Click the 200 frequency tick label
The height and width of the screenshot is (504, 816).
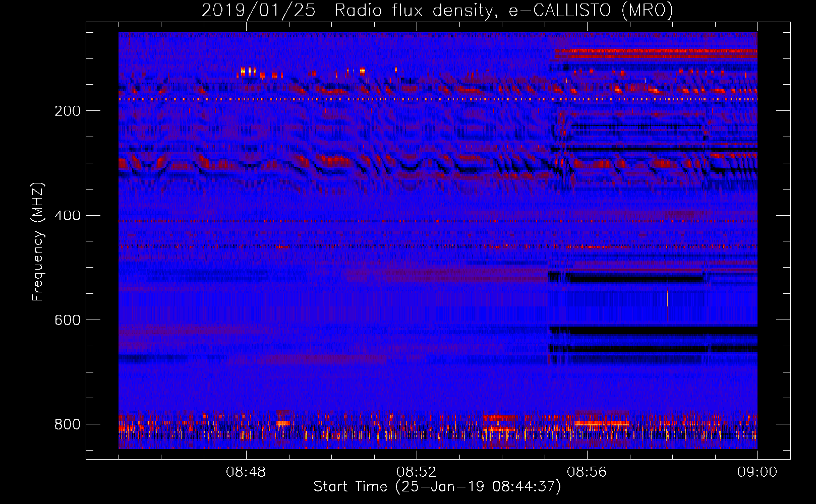coord(68,111)
